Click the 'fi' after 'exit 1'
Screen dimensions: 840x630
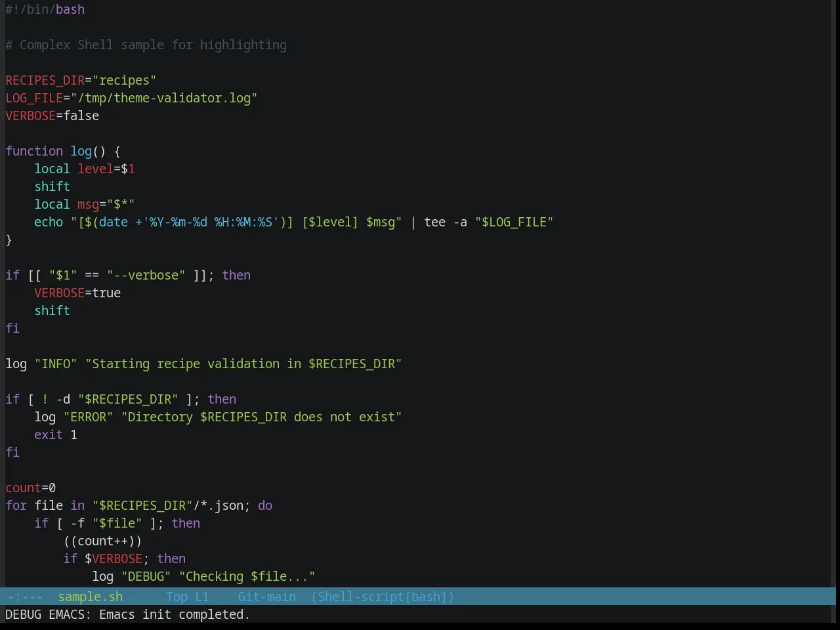pos(12,452)
